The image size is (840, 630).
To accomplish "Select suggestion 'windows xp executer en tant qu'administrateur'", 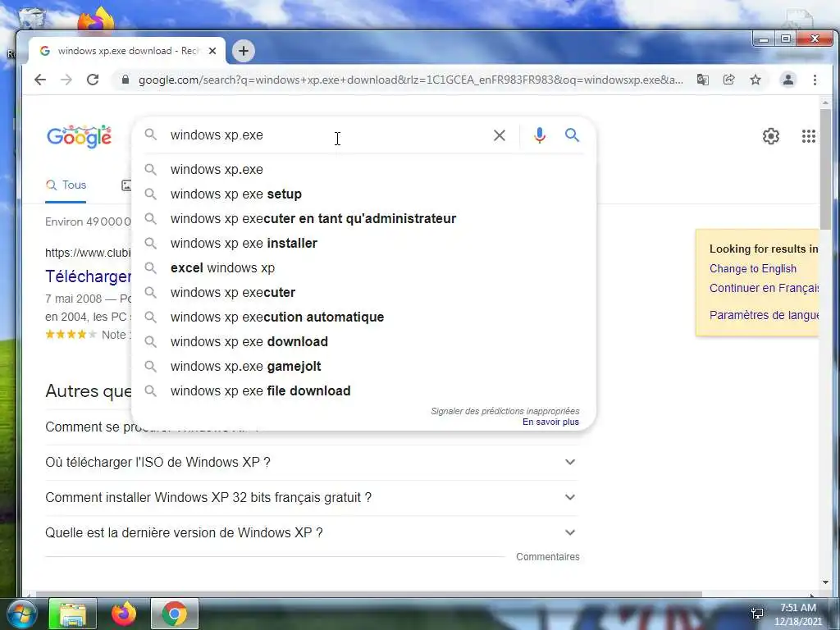I will (x=363, y=218).
